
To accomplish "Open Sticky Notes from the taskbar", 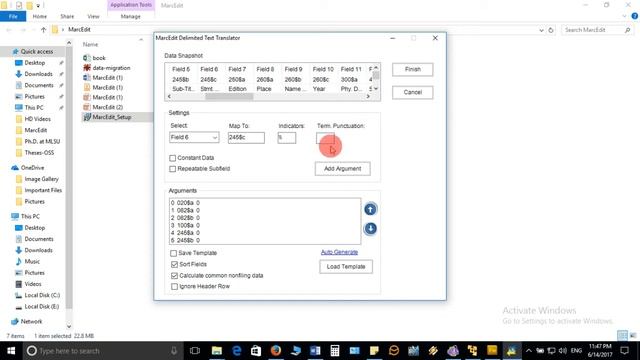I will click(374, 351).
